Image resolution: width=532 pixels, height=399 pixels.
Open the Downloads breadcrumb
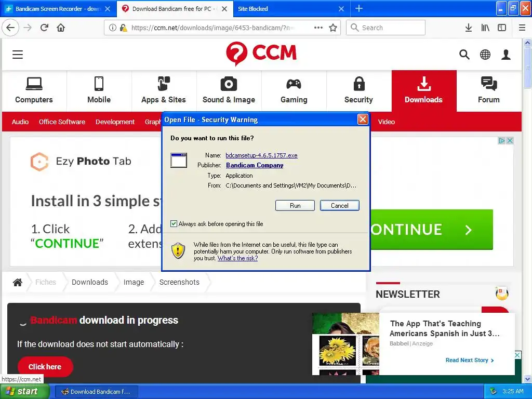pos(90,282)
